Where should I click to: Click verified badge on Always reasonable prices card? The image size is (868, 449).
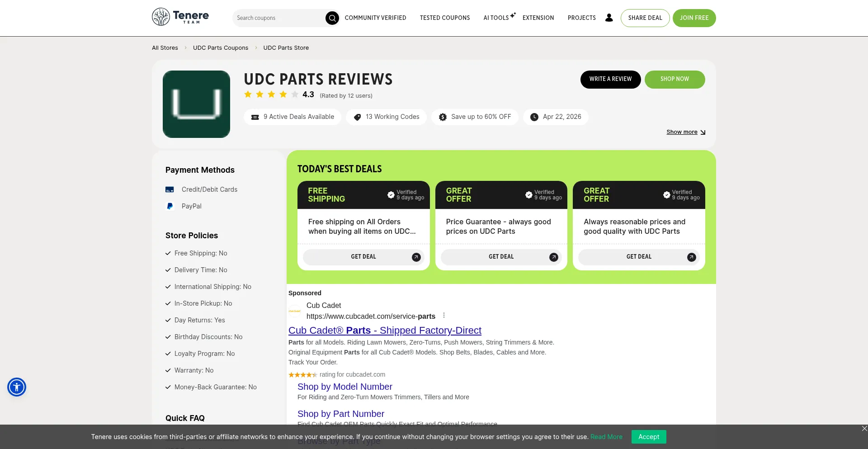[x=667, y=195]
